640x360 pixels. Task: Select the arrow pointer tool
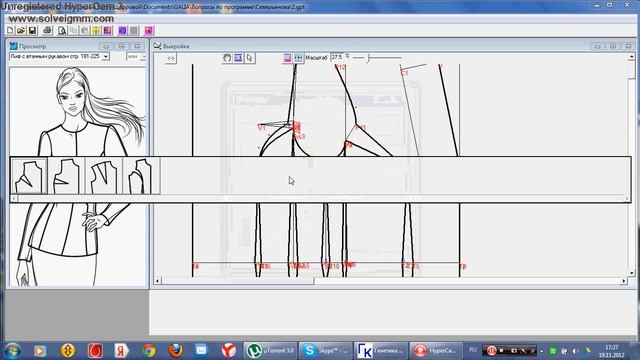(249, 58)
